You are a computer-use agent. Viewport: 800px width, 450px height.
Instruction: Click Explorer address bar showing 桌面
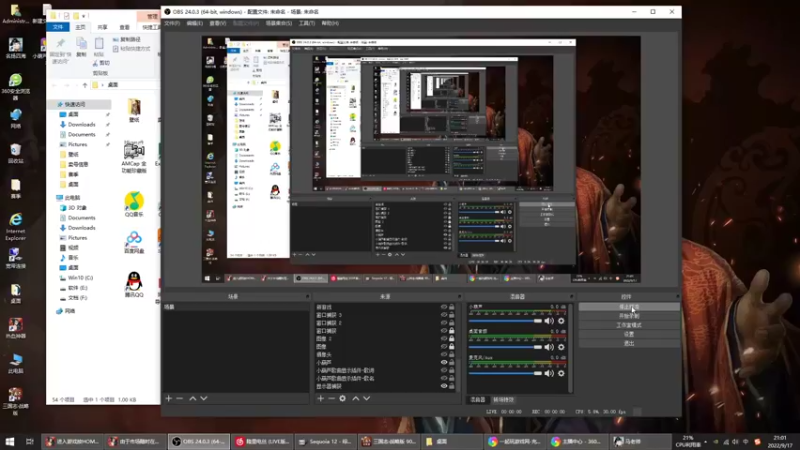(x=125, y=85)
